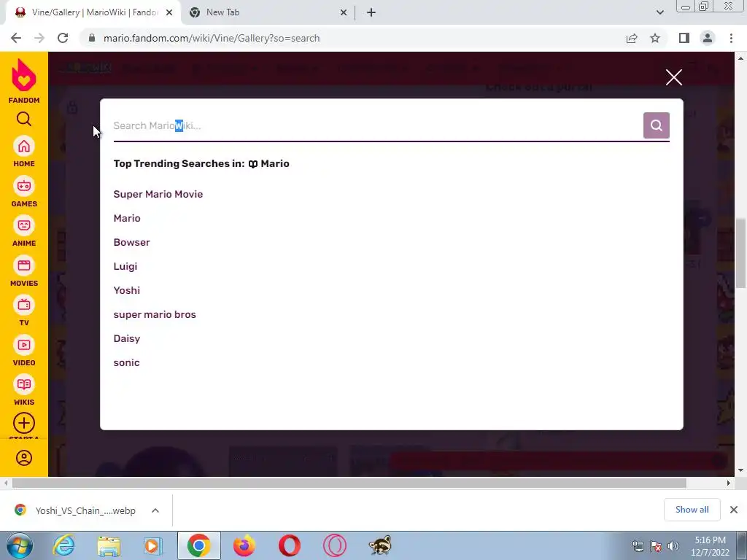Open Chrome three-dot menu
The image size is (747, 560).
click(731, 38)
